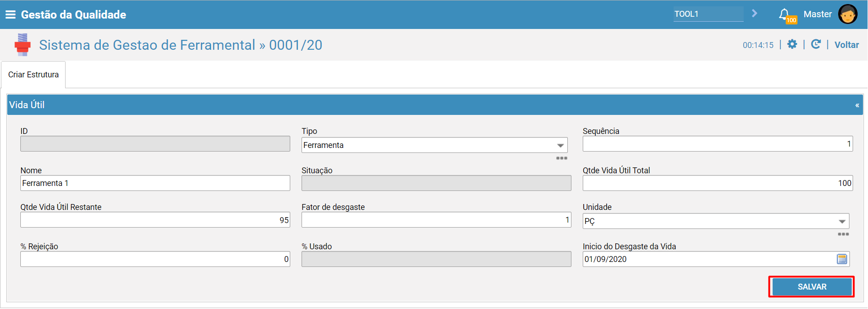Screen dimensions: 868x309
Task: Click the ellipsis below Unidade dropdown
Action: click(x=843, y=234)
